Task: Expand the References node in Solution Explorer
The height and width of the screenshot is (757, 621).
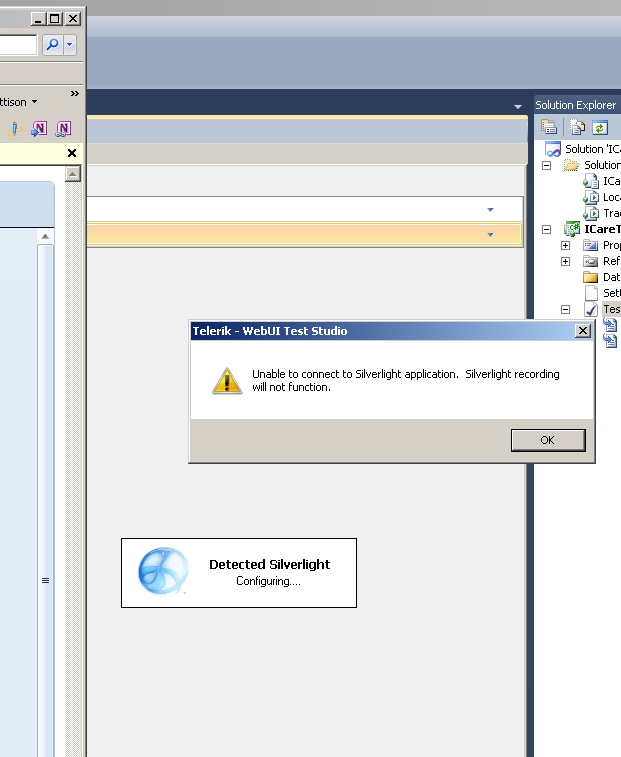Action: [565, 261]
